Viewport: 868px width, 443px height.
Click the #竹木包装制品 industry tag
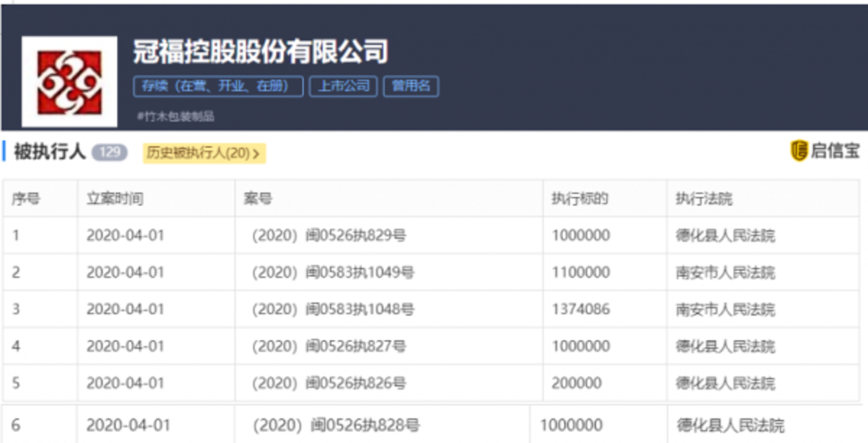[x=176, y=116]
